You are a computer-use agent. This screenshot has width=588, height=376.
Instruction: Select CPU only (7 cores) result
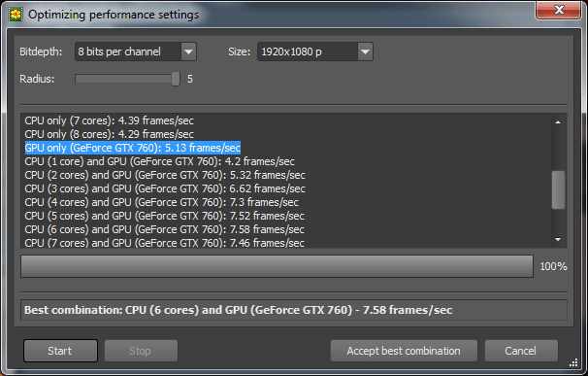pos(109,120)
